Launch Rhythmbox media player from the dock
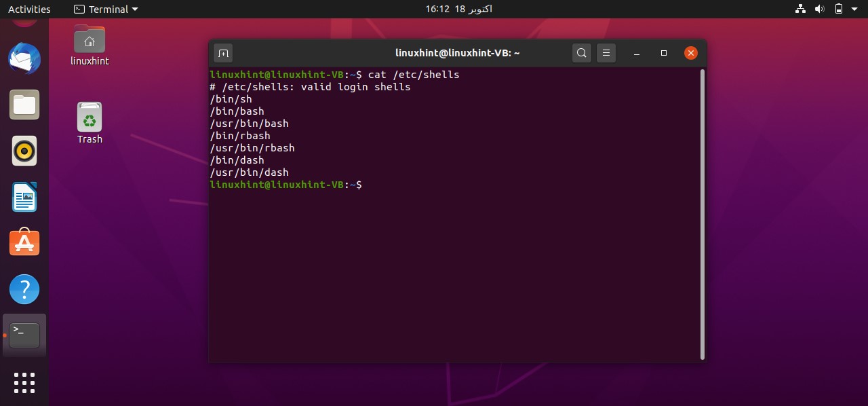This screenshot has width=868, height=406. 24,151
